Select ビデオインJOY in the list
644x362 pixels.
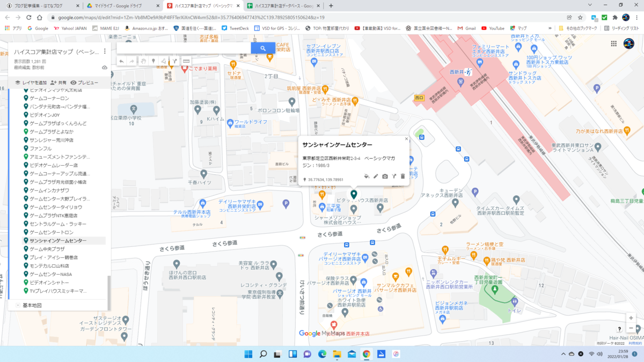point(45,115)
